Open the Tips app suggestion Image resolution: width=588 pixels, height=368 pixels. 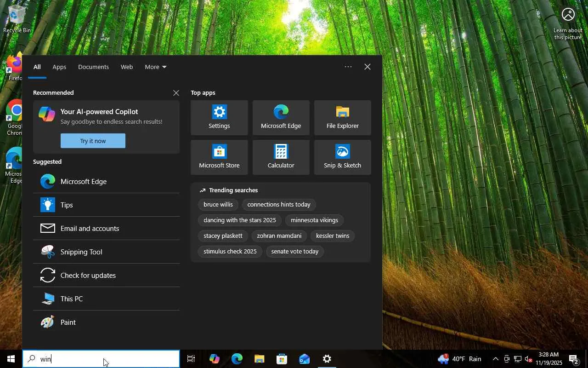point(106,205)
